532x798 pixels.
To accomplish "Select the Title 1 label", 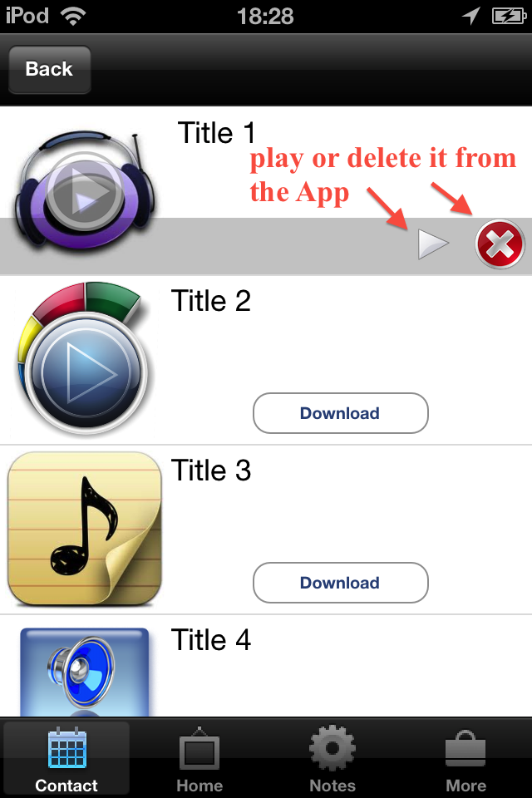I will point(216,133).
